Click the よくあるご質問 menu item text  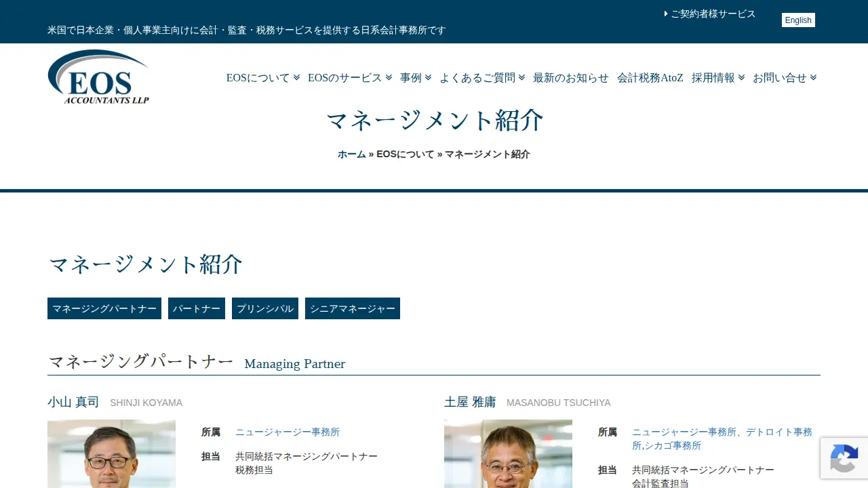tap(477, 77)
